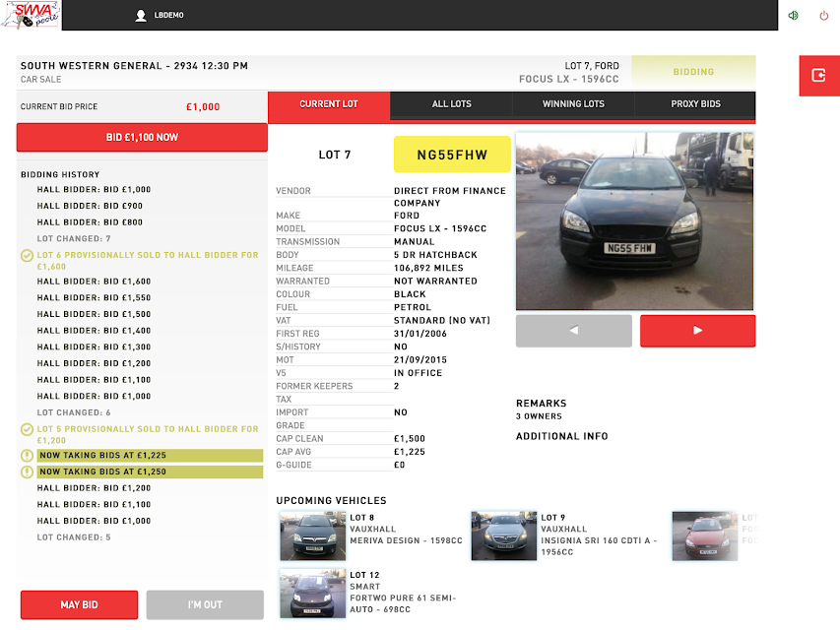This screenshot has height=630, width=840.
Task: Open Lot 12 Smart Fortwo thumbnail
Action: coord(313,594)
